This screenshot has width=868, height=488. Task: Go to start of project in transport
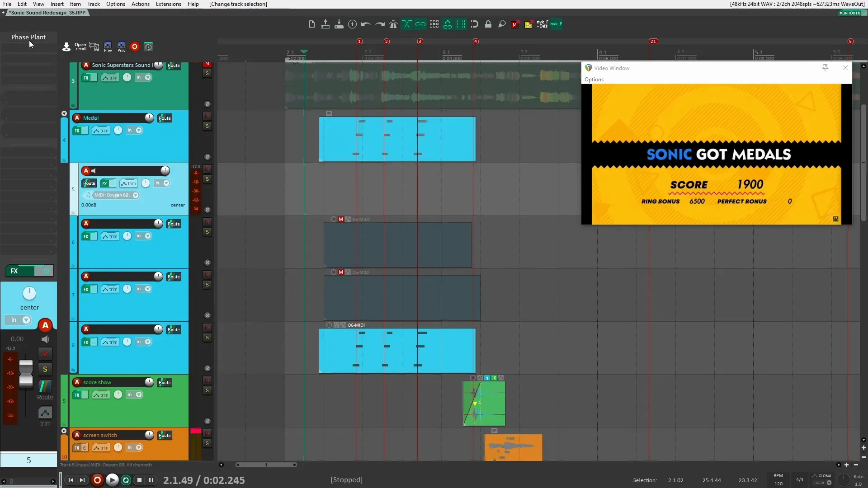pos(71,480)
